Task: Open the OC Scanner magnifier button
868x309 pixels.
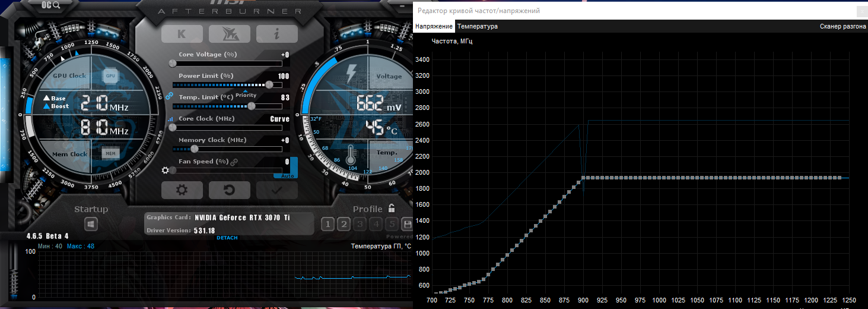Action: tap(52, 5)
